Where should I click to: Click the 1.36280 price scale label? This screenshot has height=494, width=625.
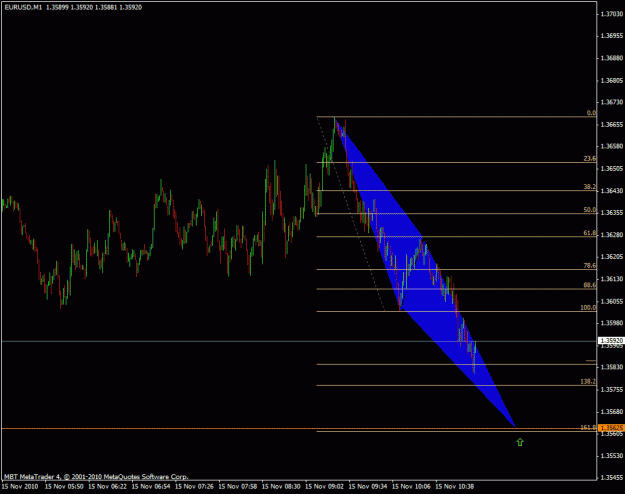click(611, 234)
